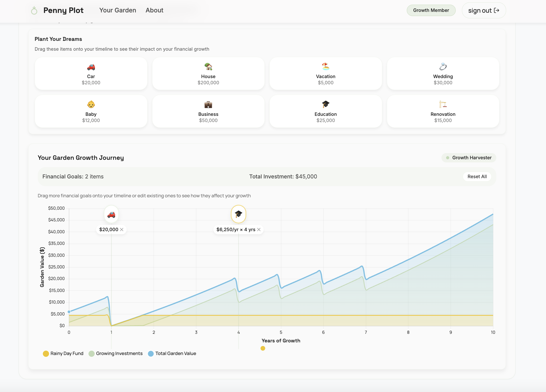Go to the About page
Screen dimensions: 546x392
click(x=154, y=10)
